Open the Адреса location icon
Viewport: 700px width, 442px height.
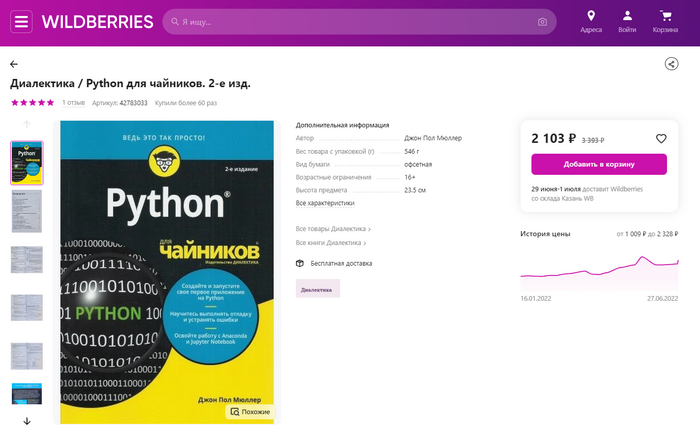point(591,17)
